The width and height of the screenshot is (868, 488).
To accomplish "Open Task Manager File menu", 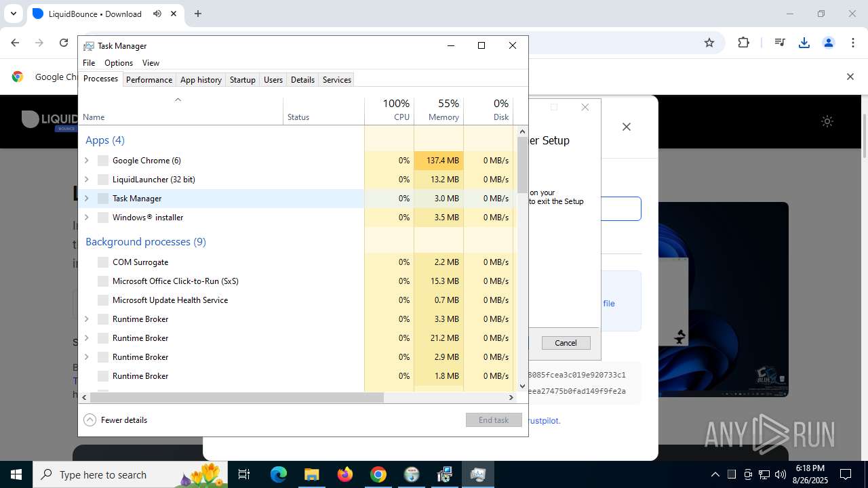I will (x=89, y=63).
